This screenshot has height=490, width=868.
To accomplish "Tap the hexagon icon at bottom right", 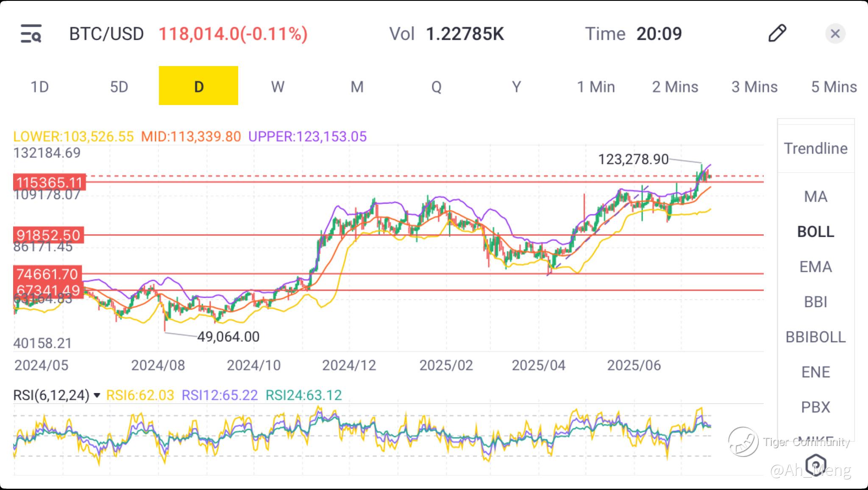I will point(815,464).
